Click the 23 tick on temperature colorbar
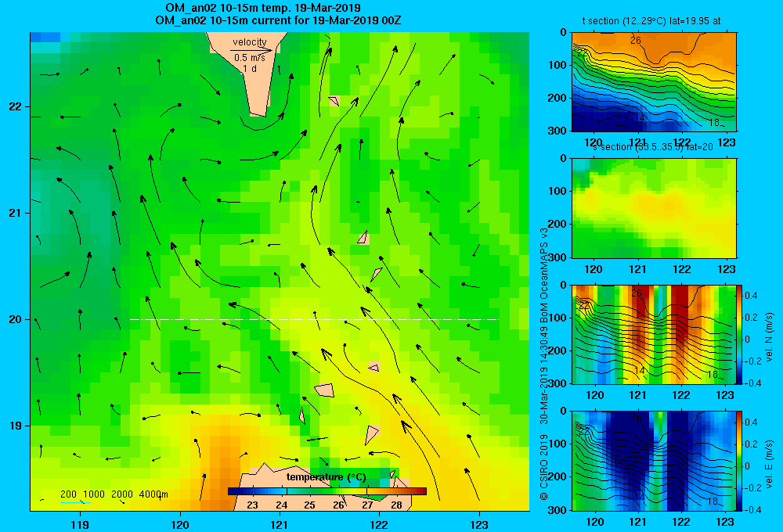Screen dimensions: 783x532 [252, 505]
